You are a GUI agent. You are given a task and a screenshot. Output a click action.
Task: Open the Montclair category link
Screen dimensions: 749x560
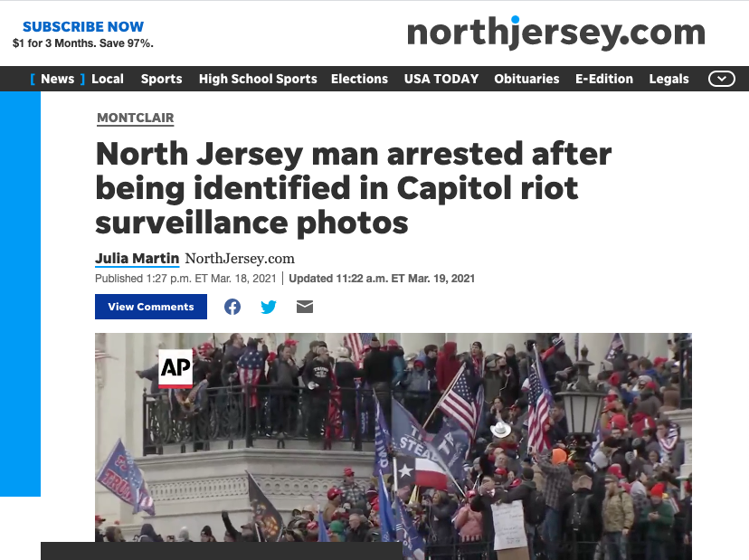click(x=135, y=118)
